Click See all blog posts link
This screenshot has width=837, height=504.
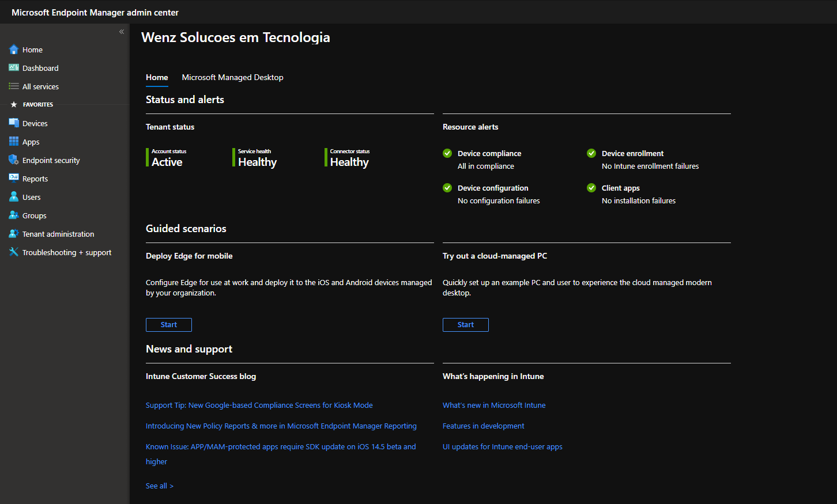point(160,486)
